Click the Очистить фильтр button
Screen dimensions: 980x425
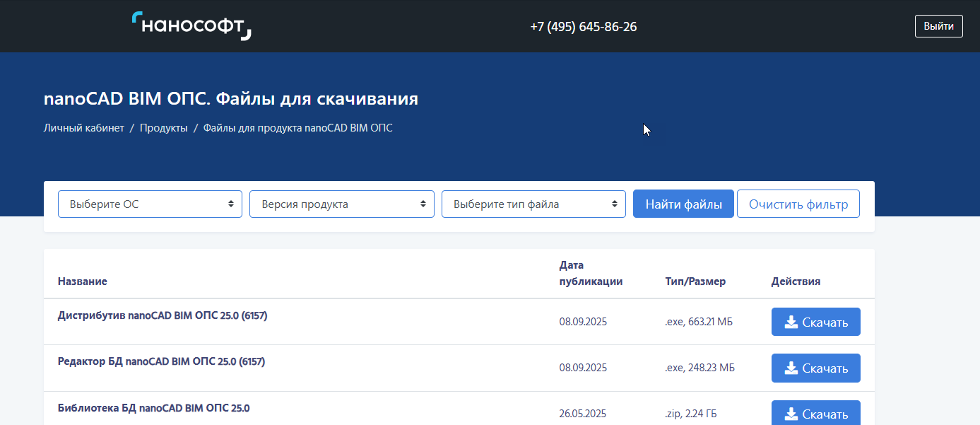(798, 204)
